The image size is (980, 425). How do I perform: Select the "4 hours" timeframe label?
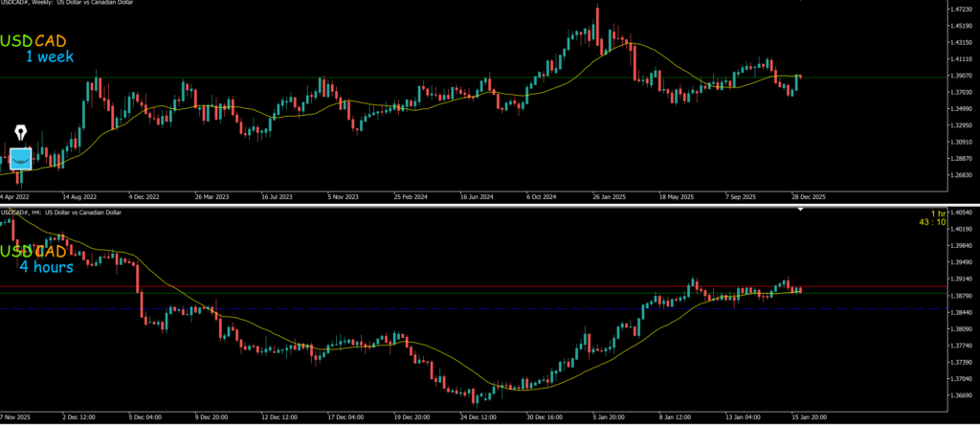coord(46,267)
